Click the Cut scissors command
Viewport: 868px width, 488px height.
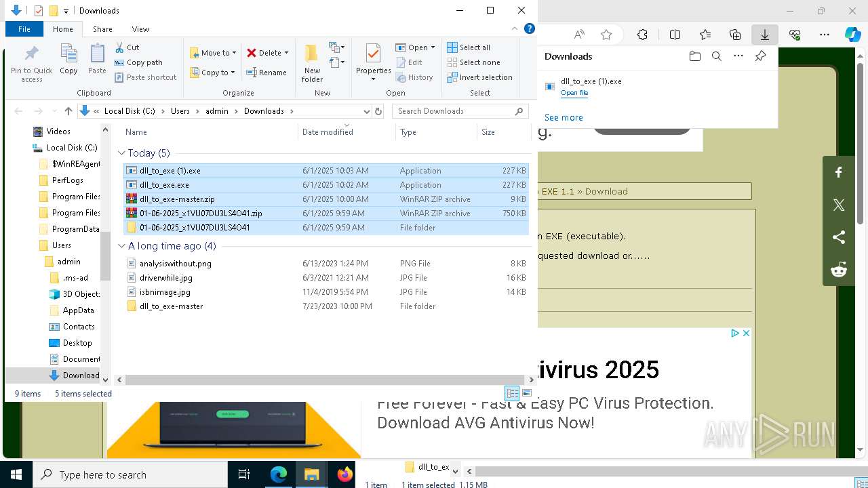[x=127, y=47]
